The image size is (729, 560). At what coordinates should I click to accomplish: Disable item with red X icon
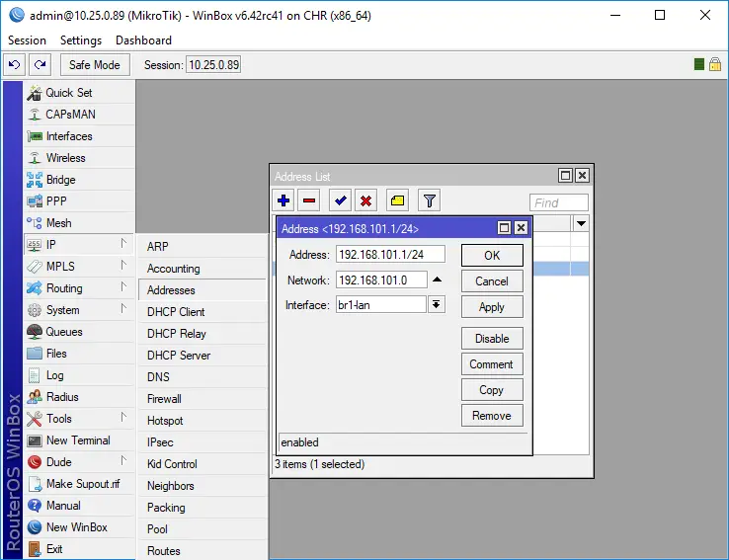tap(365, 200)
